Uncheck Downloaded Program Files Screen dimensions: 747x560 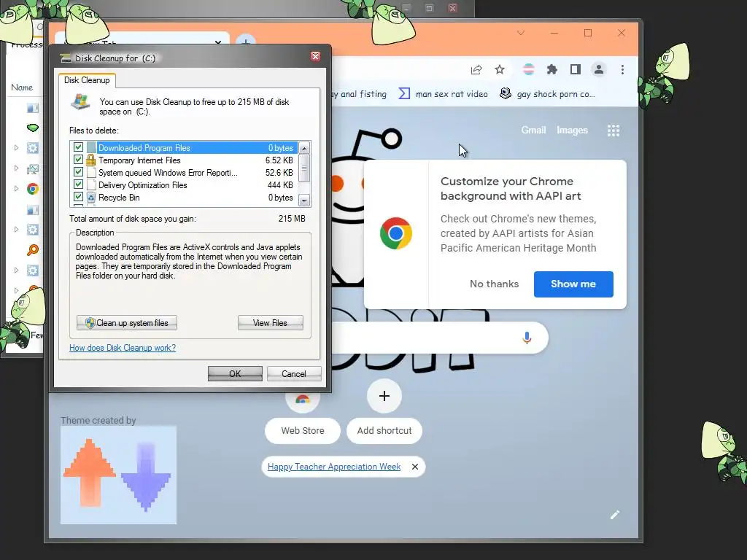point(79,147)
